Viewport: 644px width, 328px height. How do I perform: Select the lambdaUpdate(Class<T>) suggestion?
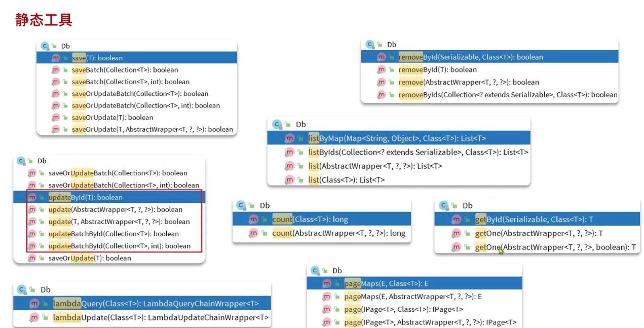click(x=161, y=318)
